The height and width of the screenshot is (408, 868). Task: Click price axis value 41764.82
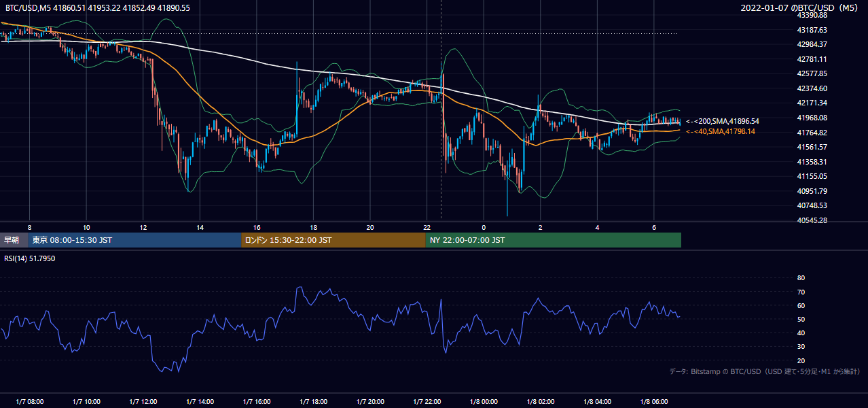click(812, 133)
